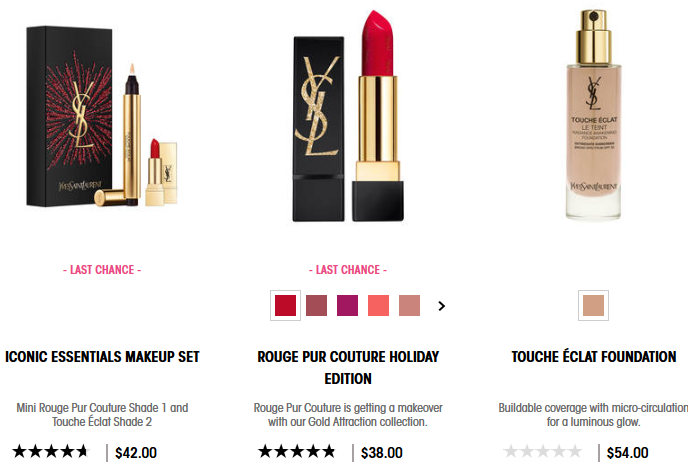The width and height of the screenshot is (688, 465).
Task: View empty star rating of Touche Éclat Foundation
Action: click(543, 451)
